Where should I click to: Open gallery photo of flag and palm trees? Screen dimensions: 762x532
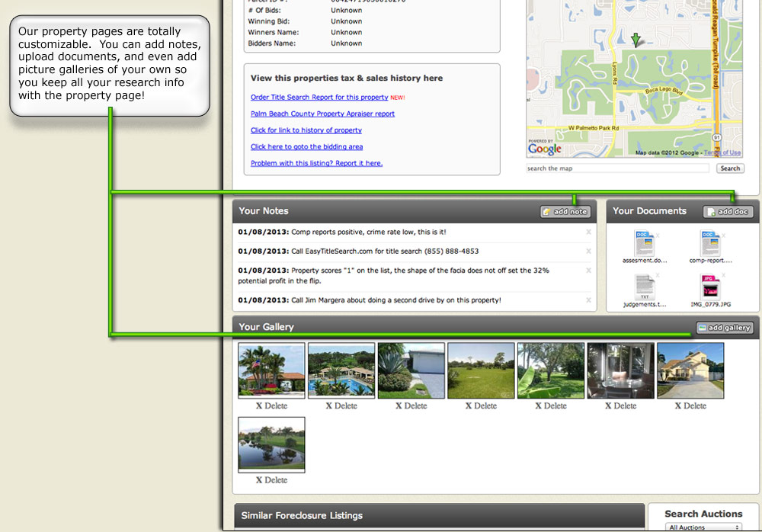(x=272, y=370)
